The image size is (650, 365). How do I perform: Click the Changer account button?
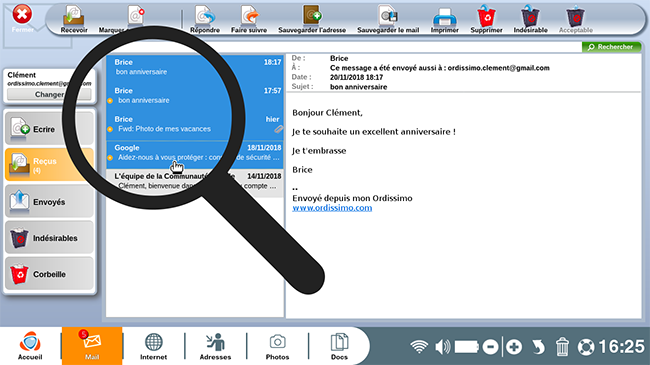coord(49,95)
